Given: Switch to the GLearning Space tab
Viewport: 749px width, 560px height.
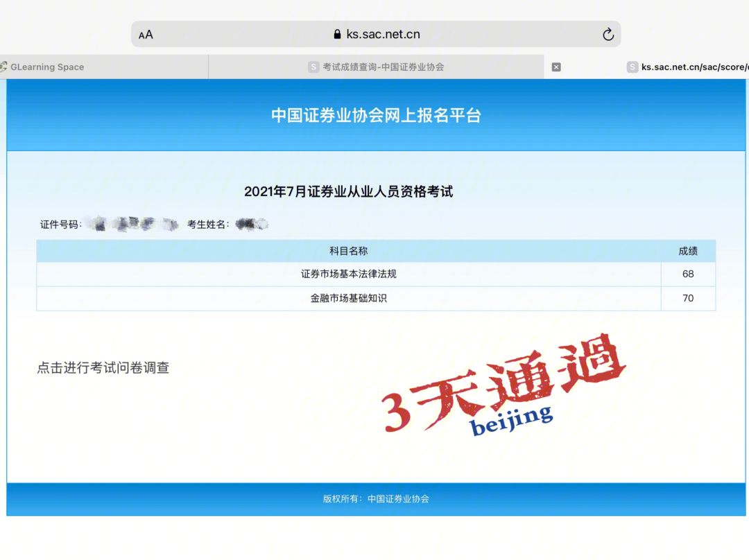Looking at the screenshot, I should click(x=47, y=67).
